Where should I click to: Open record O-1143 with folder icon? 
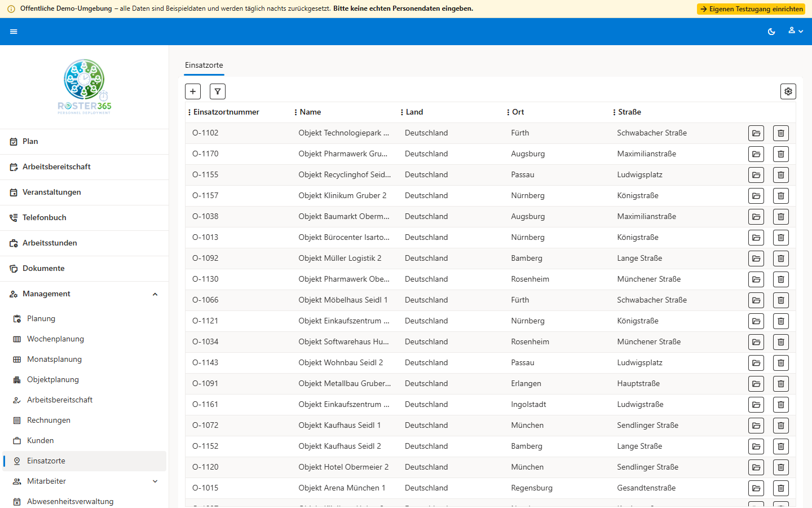click(x=756, y=363)
